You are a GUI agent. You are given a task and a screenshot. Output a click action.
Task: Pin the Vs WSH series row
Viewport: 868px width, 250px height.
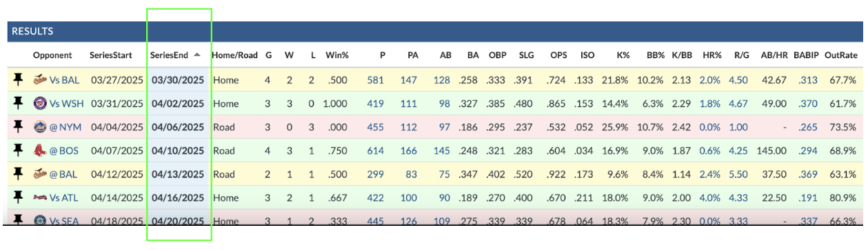[x=18, y=104]
